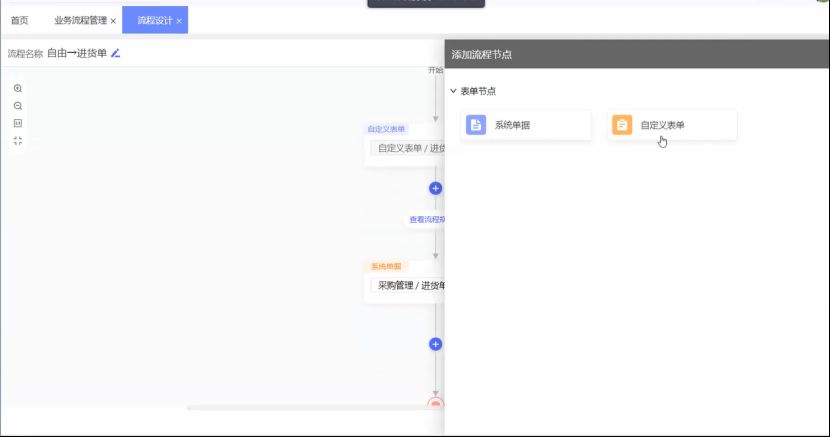The height and width of the screenshot is (437, 830).
Task: Add node after 采购管理 step
Action: point(435,344)
